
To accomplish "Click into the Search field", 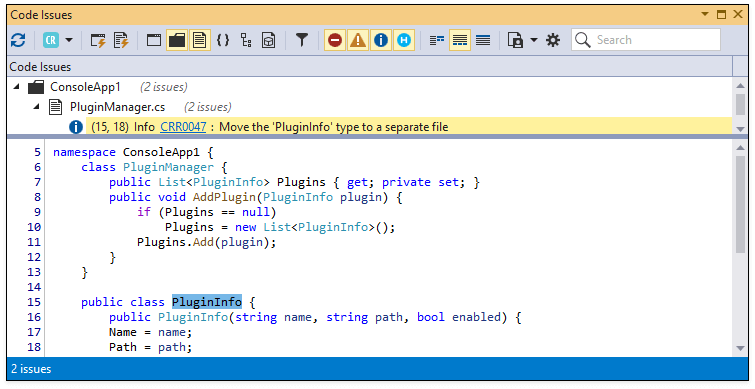I will pyautogui.click(x=646, y=40).
